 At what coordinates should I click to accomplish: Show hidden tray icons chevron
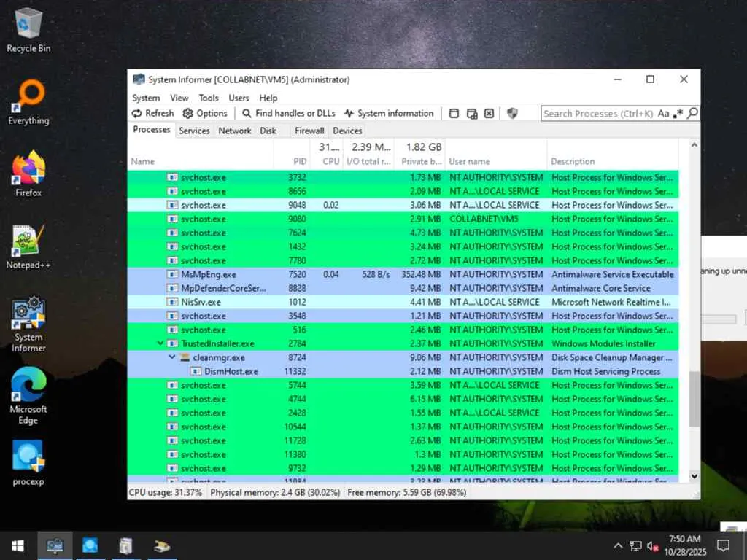(617, 545)
